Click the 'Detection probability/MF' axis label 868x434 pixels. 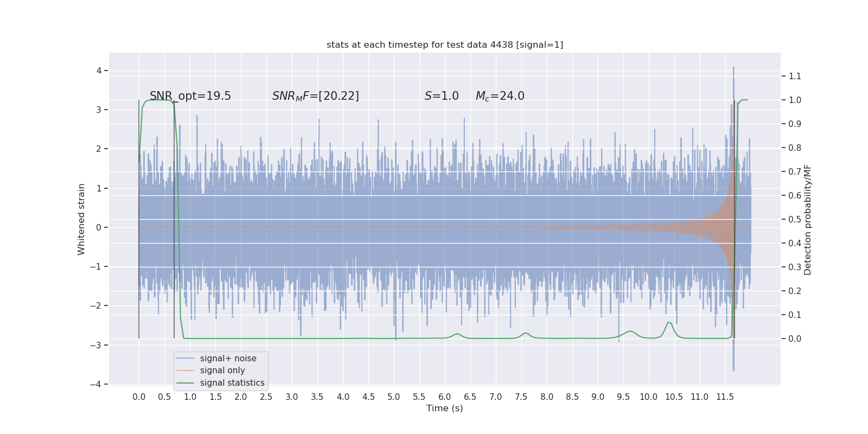(808, 219)
